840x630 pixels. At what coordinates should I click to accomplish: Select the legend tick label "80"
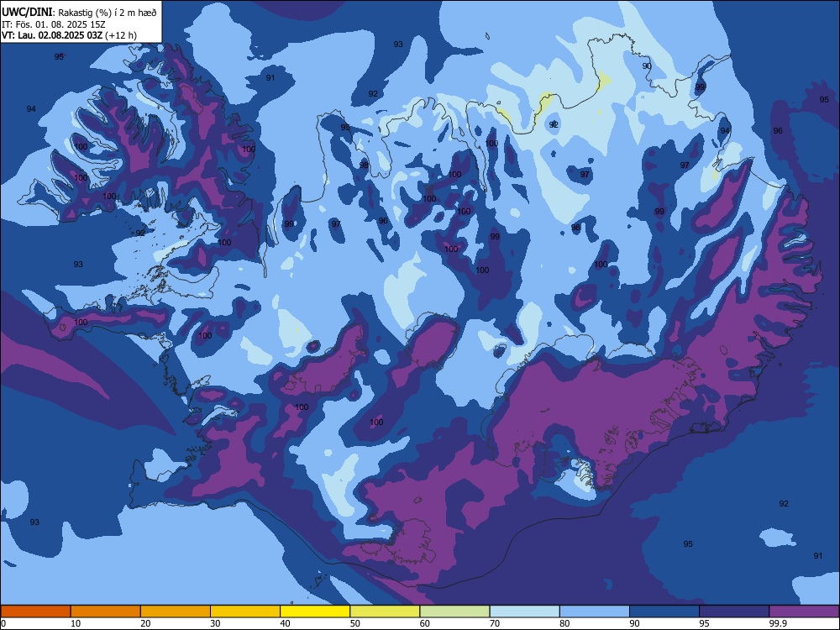564,623
